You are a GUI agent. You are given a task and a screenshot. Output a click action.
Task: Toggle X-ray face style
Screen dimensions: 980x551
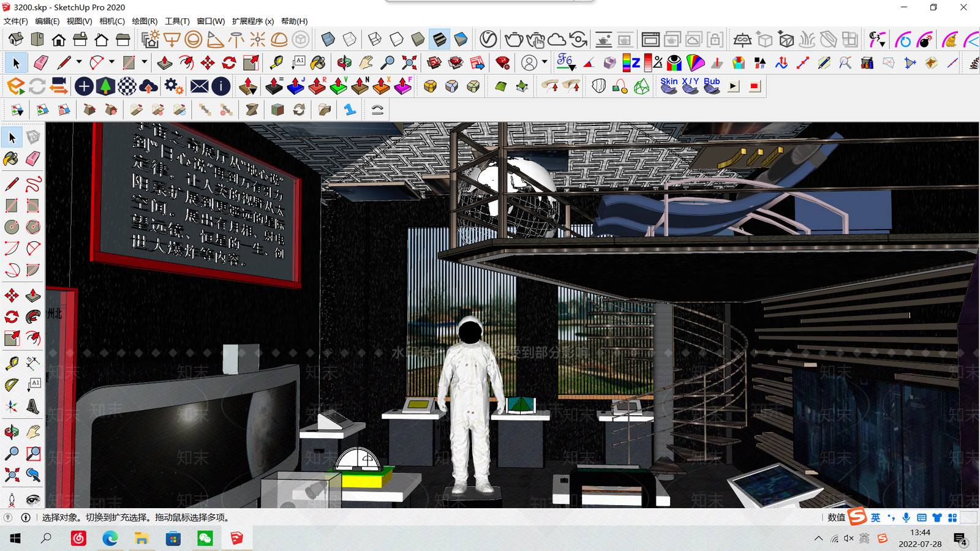point(328,40)
